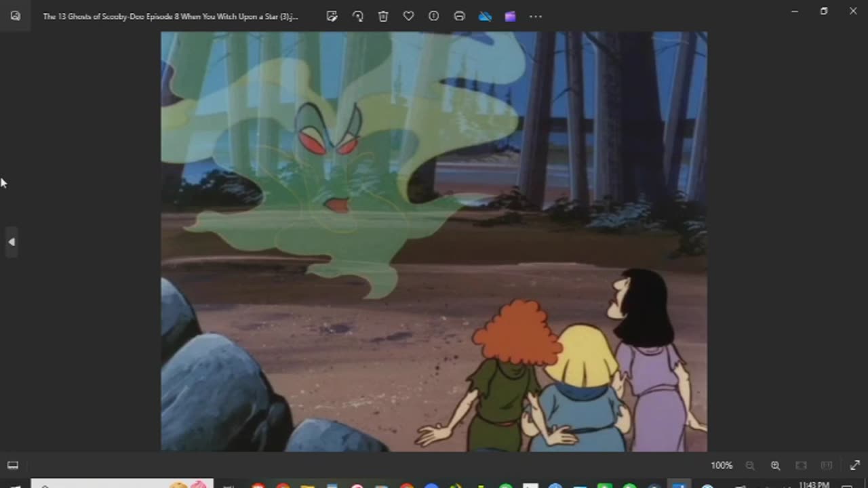Viewport: 868px width, 488px height.
Task: Toggle the filmstrip view icon
Action: click(x=12, y=465)
